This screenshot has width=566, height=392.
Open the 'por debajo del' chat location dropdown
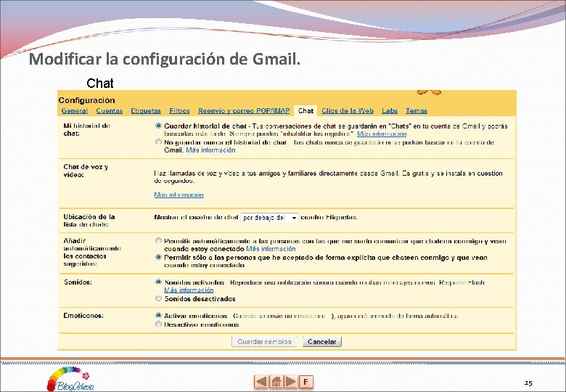pos(270,218)
